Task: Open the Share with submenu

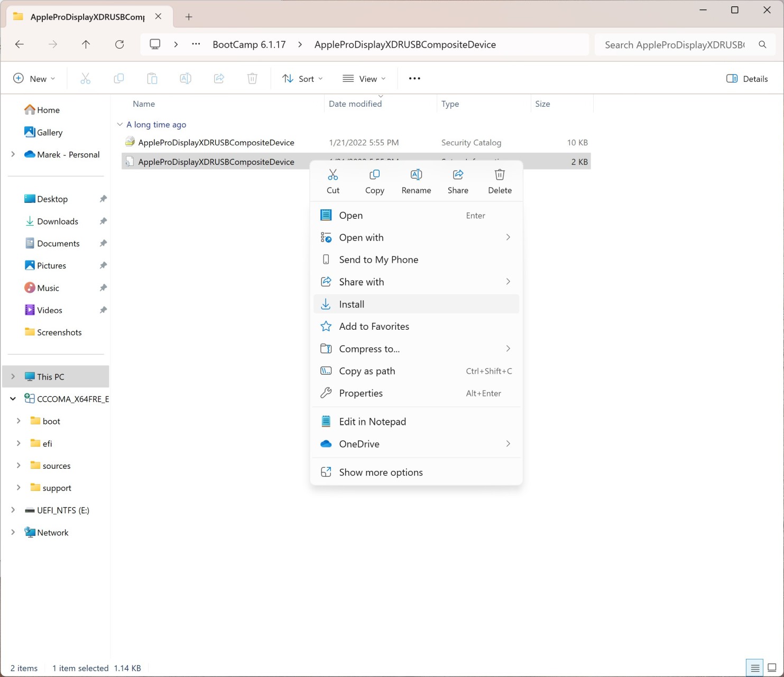Action: (416, 282)
